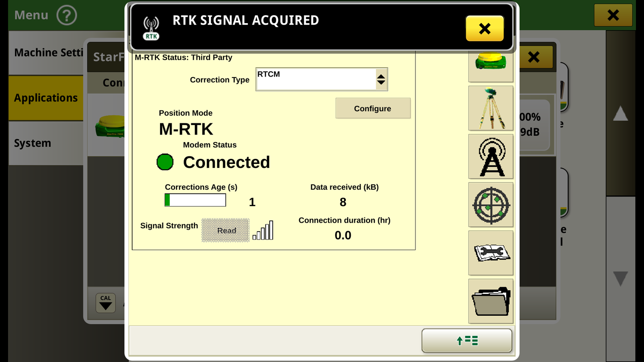
Task: Close the StarFire background dialog X
Action: 533,57
